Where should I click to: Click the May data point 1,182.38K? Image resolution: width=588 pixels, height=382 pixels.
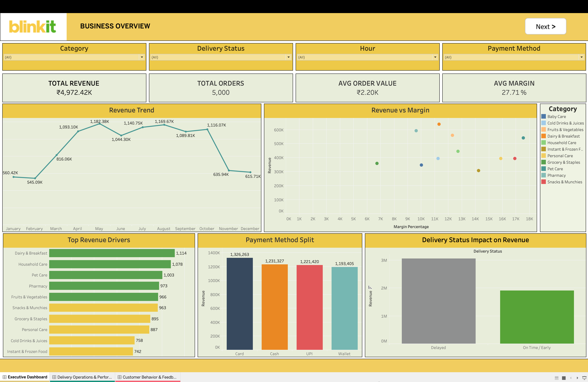pos(100,124)
